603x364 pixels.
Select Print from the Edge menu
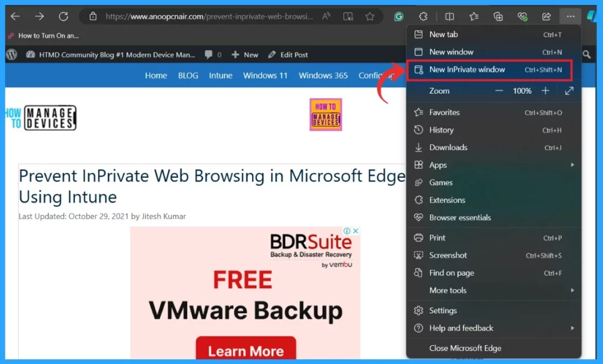pyautogui.click(x=494, y=238)
